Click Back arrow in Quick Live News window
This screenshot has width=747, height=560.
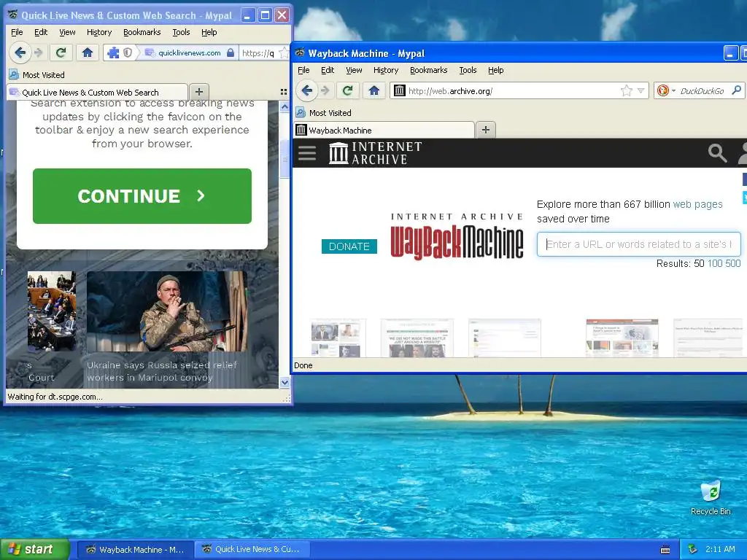tap(20, 52)
